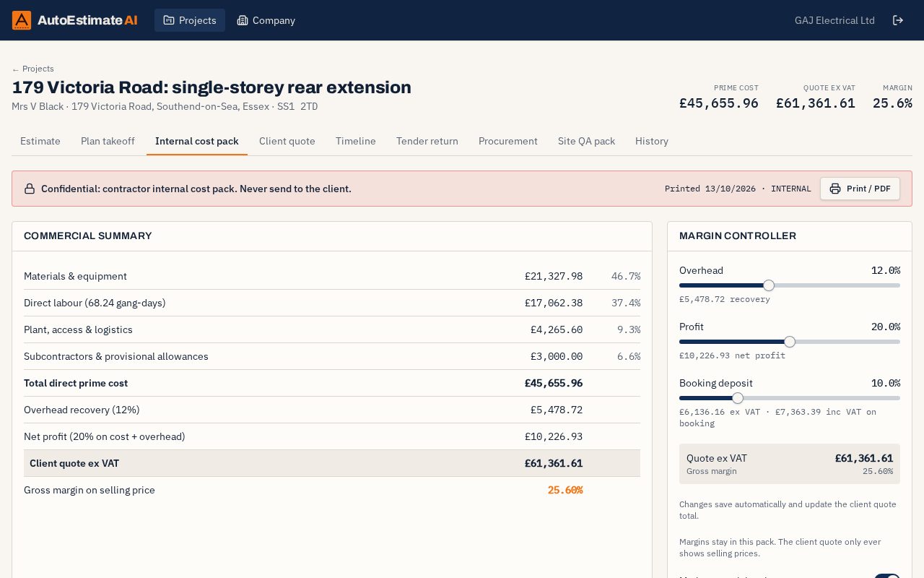The image size is (924, 578).
Task: Click the Total direct prime cost row
Action: click(x=332, y=383)
